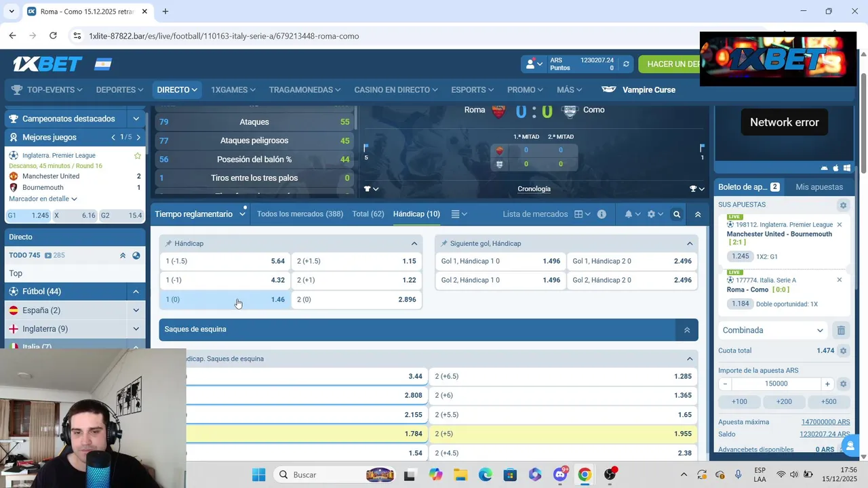Collapse Siguiente gol, Hándicap panel
This screenshot has height=488, width=868.
pyautogui.click(x=690, y=243)
